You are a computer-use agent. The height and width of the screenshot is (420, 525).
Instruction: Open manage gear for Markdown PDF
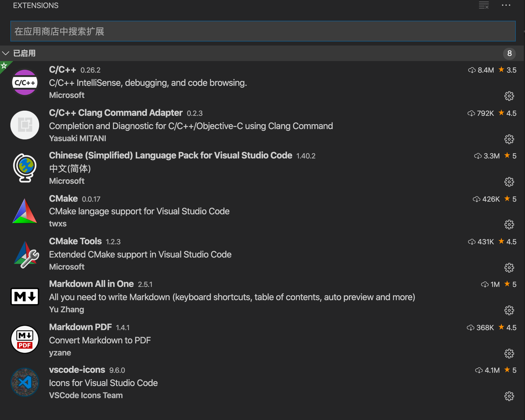[509, 353]
